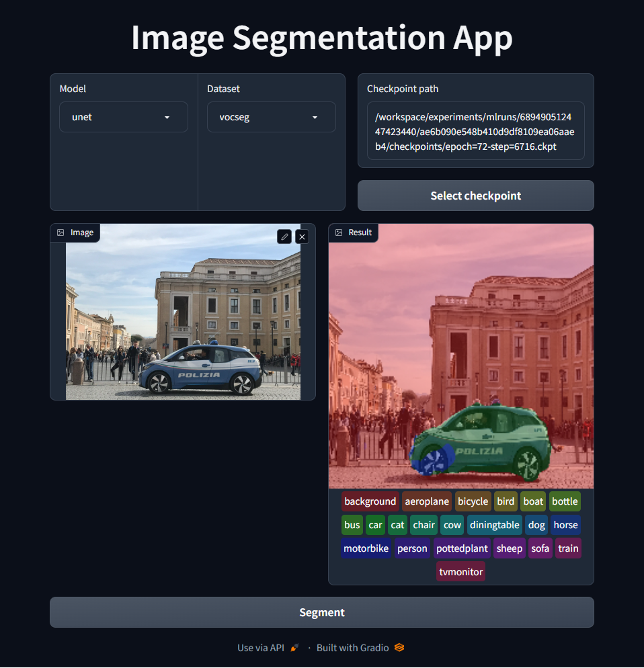Select the cat class label

click(397, 525)
